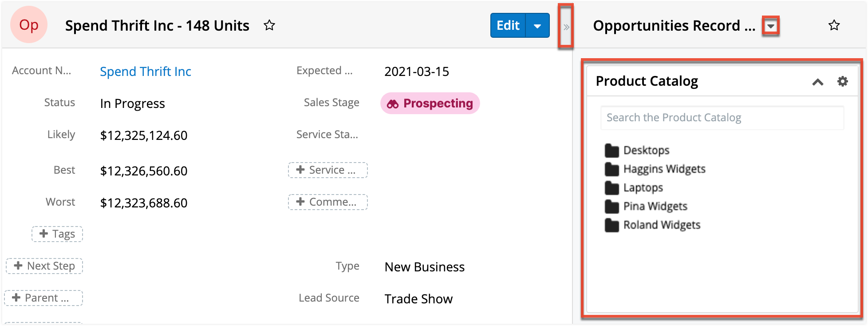Open the Product Catalog gear settings icon
The height and width of the screenshot is (326, 868).
tap(843, 81)
